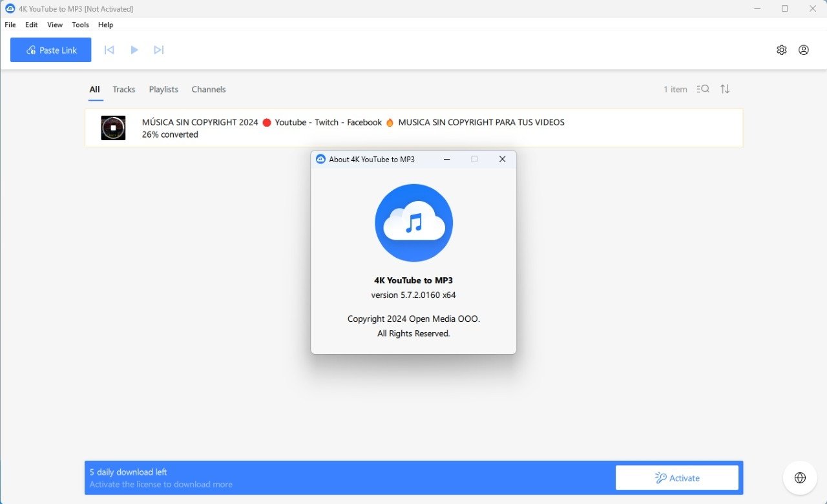Click the Activate button
The width and height of the screenshot is (827, 504).
click(x=677, y=478)
